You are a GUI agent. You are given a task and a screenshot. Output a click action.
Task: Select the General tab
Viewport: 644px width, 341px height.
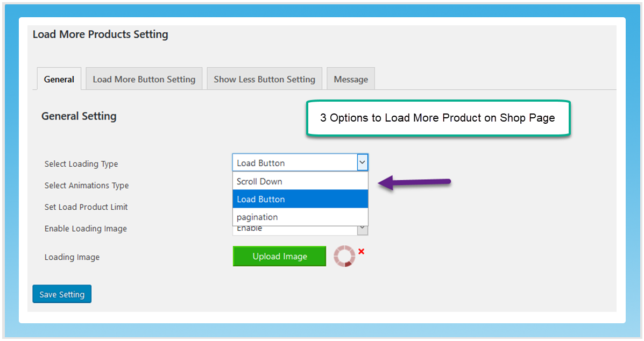pos(59,79)
